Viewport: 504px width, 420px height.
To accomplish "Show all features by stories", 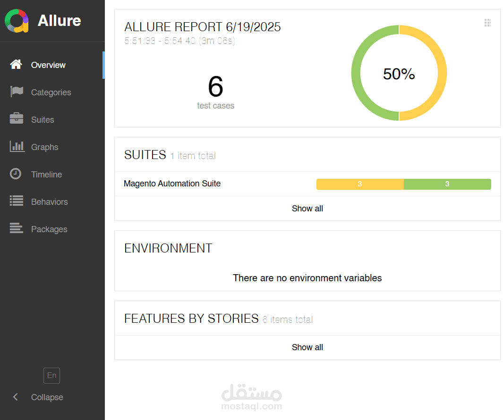I will coord(307,347).
